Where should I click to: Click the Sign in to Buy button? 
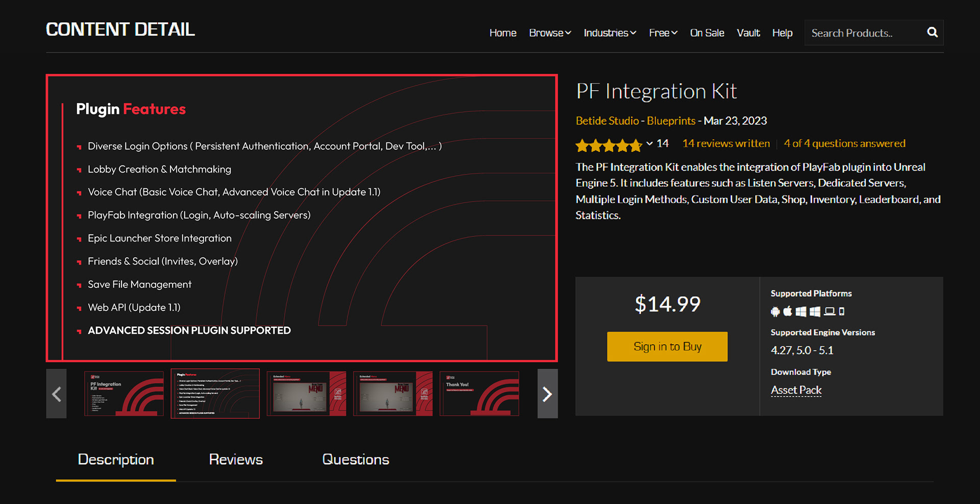[x=667, y=347]
